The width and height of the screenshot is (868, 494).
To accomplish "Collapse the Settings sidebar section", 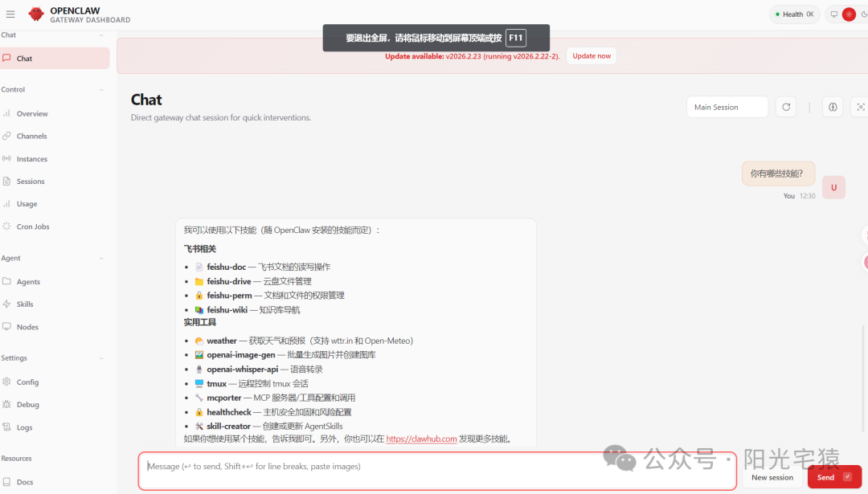I will click(x=101, y=358).
